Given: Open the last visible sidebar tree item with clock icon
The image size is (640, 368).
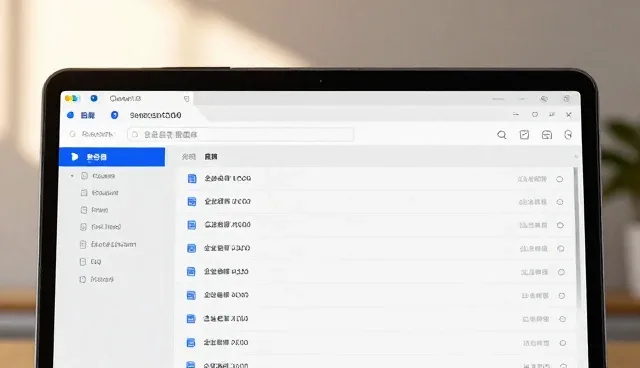Looking at the screenshot, I should click(x=96, y=279).
